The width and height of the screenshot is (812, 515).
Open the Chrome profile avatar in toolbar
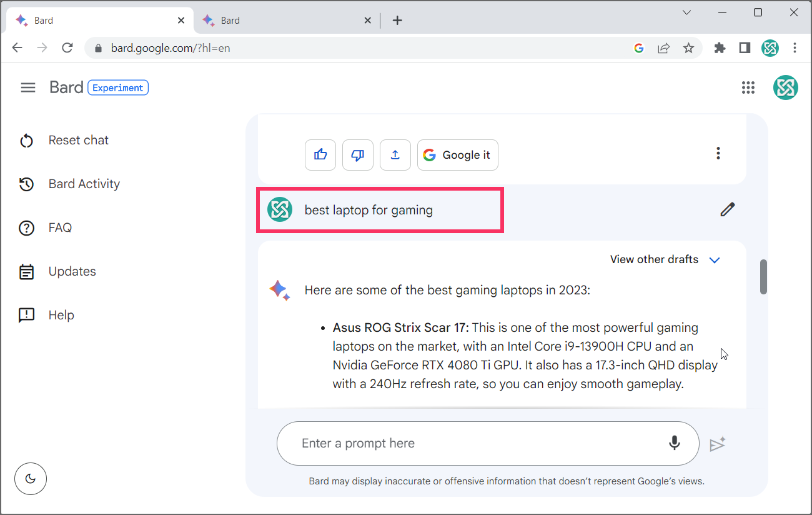[x=770, y=48]
